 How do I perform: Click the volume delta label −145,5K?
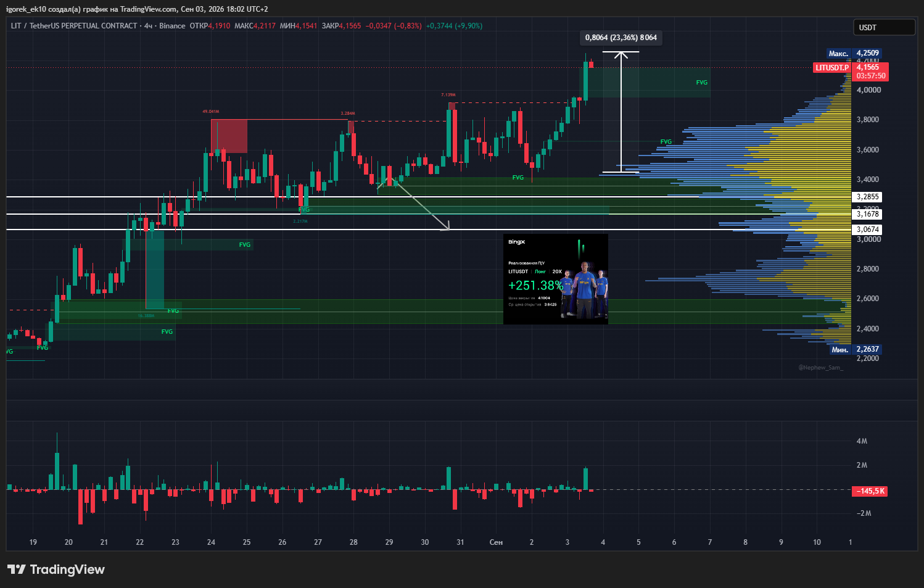click(870, 491)
